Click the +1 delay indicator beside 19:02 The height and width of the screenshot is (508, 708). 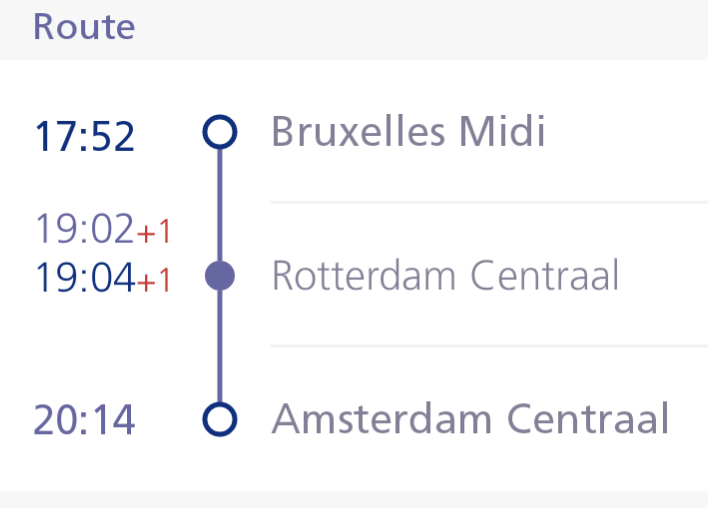(x=154, y=232)
